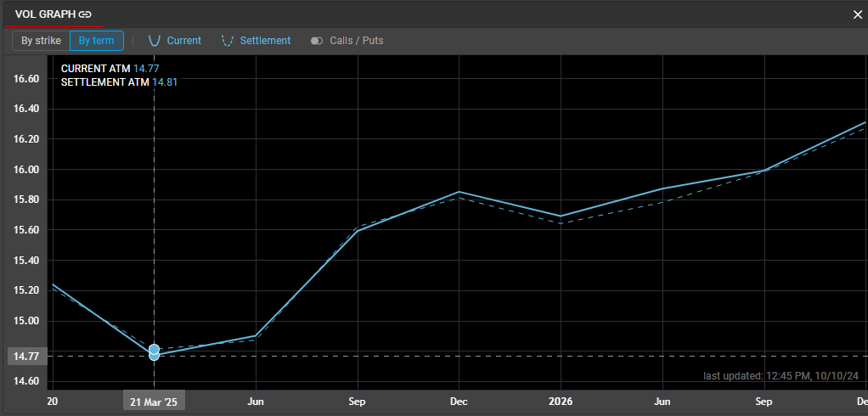Click the lower current data point marker
868x416 pixels.
(x=154, y=356)
